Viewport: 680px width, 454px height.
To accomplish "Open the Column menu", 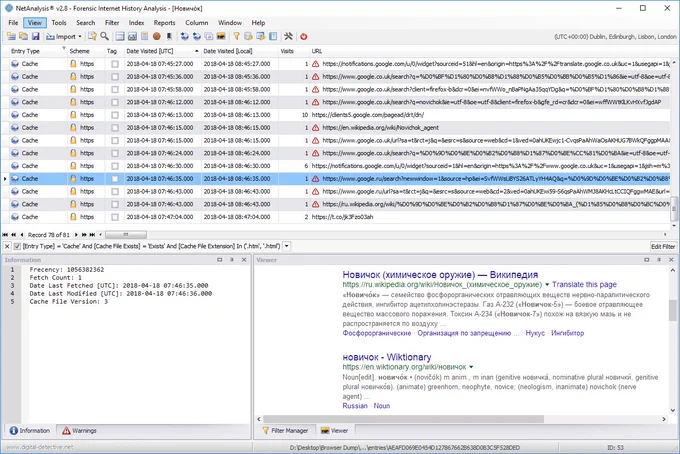I will coord(197,23).
